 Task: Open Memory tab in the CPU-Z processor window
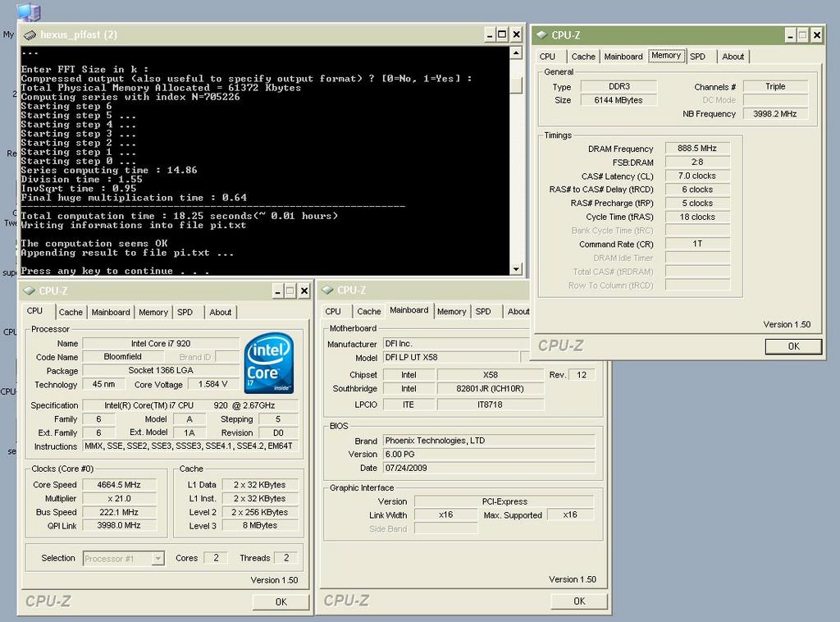153,313
